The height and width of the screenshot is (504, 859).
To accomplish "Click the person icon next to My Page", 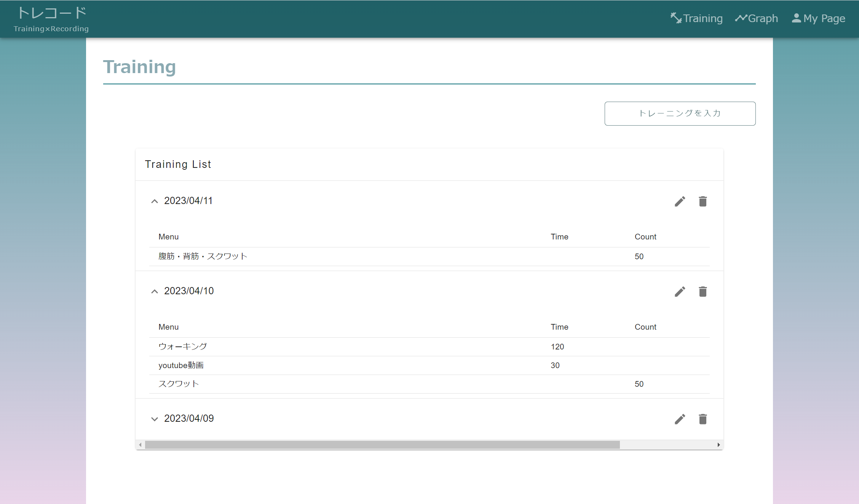I will 797,17.
